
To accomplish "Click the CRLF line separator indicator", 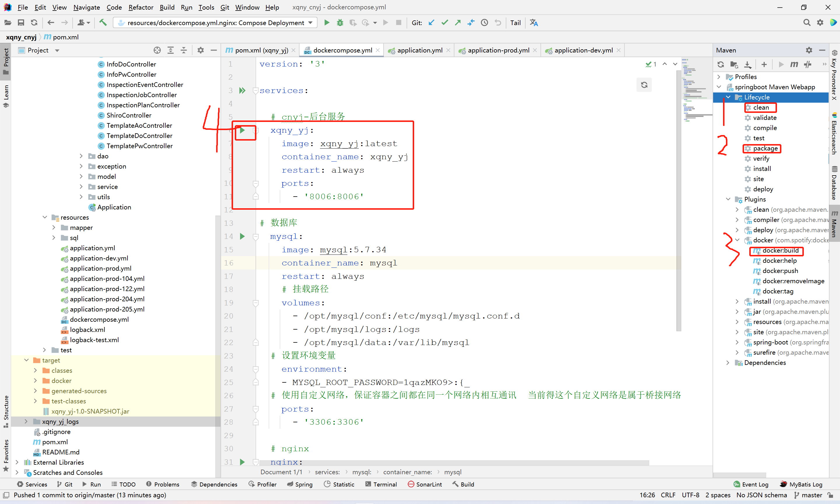I will (x=668, y=495).
